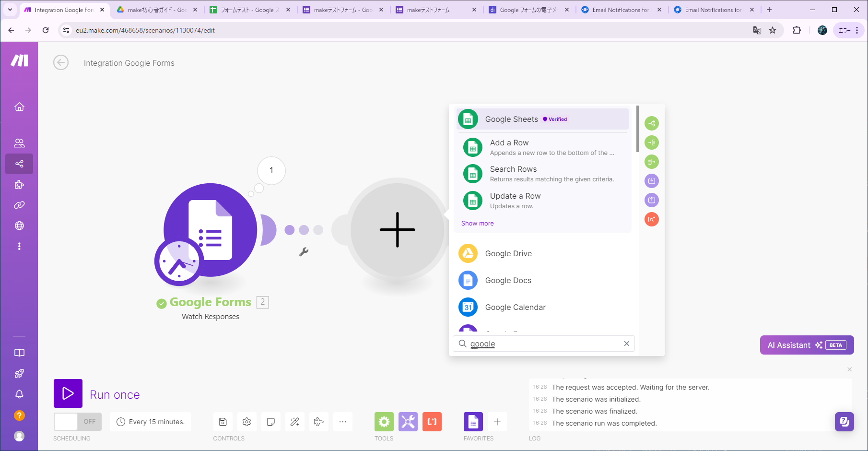Click wrench filter icon on connector
This screenshot has height=451, width=868.
pyautogui.click(x=304, y=251)
